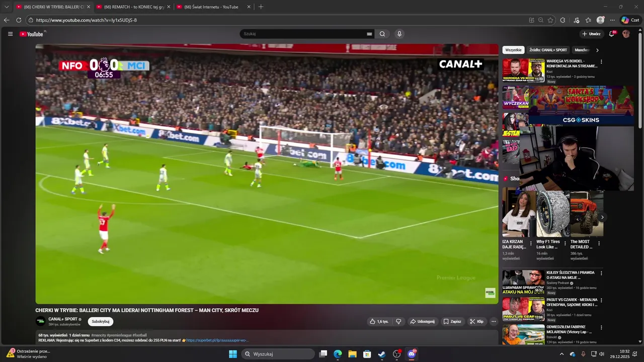Screen dimensions: 644x362
Task: Dislike the video
Action: tap(398, 322)
